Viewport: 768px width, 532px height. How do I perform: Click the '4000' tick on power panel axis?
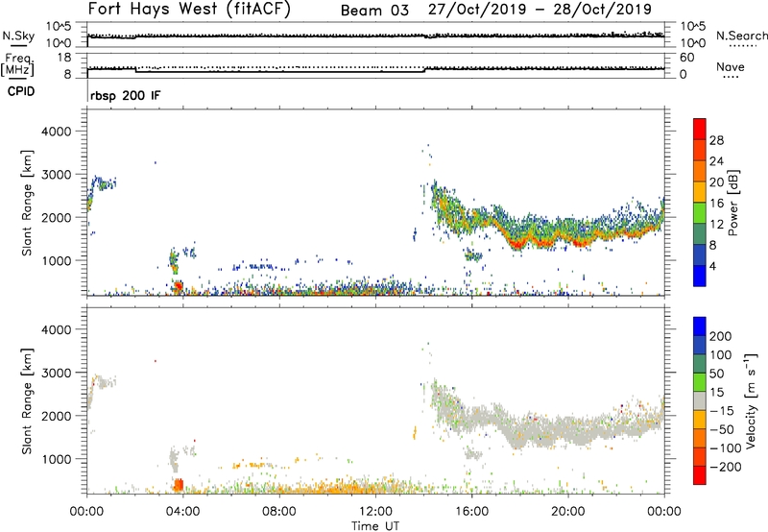point(56,132)
